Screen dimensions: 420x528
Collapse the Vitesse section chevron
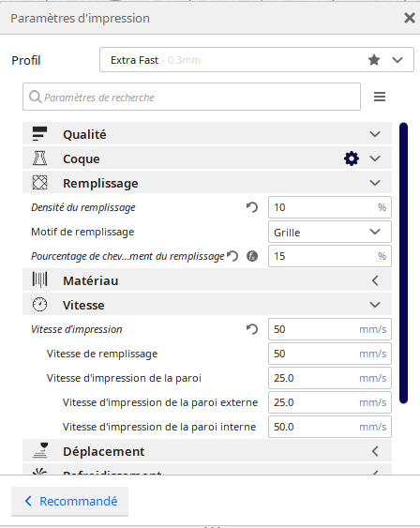click(375, 305)
